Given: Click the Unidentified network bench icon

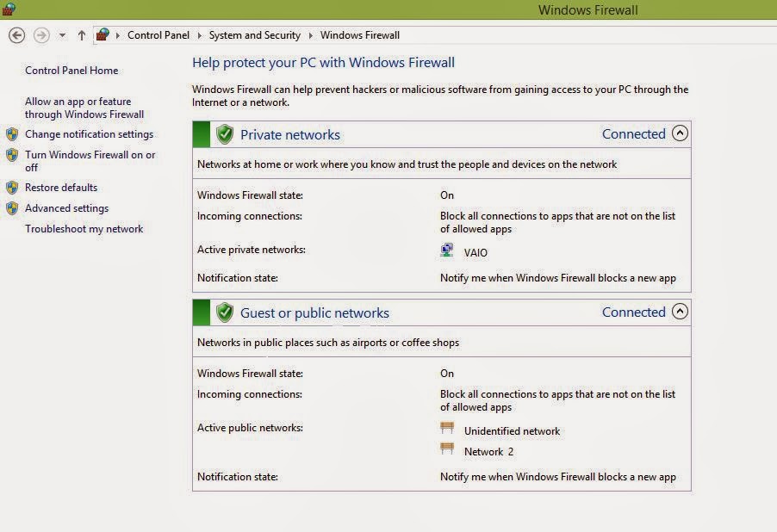Looking at the screenshot, I should (447, 428).
